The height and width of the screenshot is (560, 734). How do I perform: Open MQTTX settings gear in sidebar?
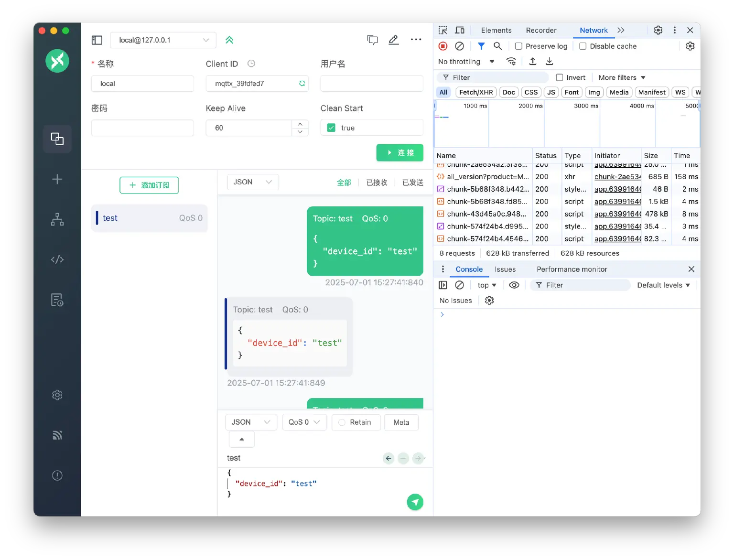pos(57,395)
